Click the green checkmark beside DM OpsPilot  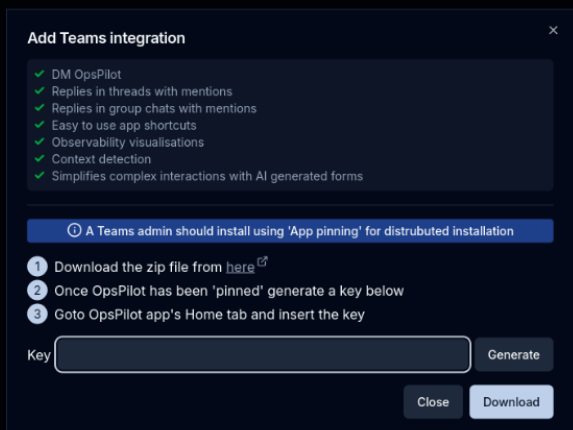(x=39, y=74)
